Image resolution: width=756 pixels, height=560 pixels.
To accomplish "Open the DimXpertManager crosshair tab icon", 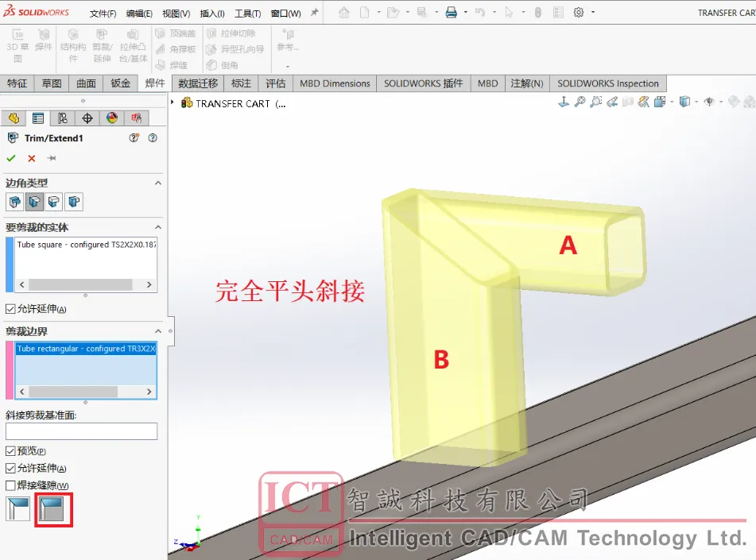I will [87, 118].
